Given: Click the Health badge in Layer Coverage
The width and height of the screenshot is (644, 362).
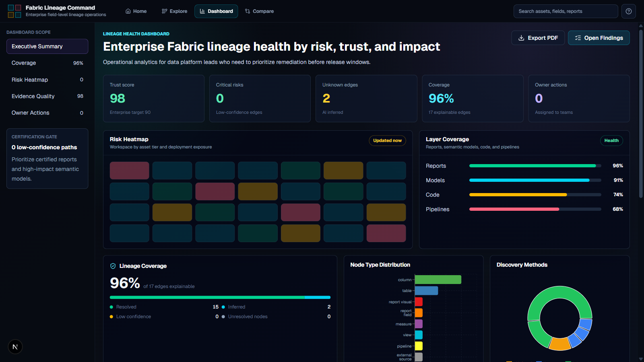Looking at the screenshot, I should [x=611, y=140].
